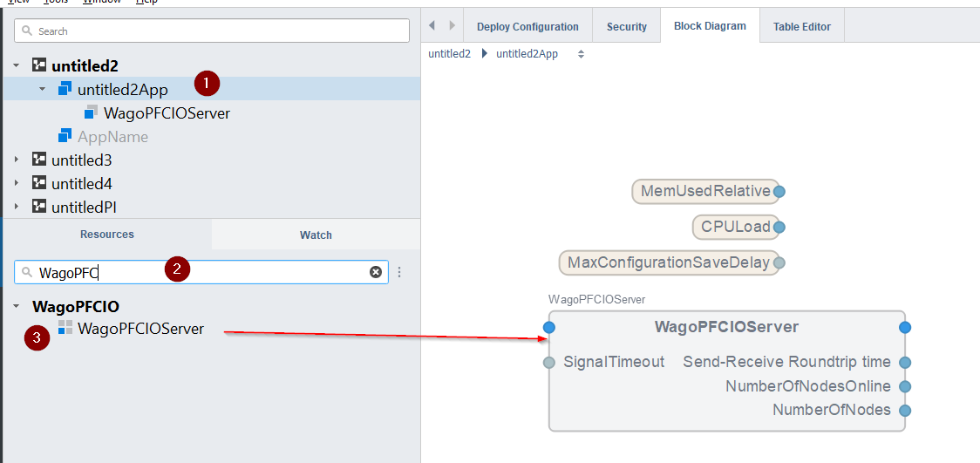Select WagoPFCIOServer under untitled2App
This screenshot has height=463, width=980.
pyautogui.click(x=167, y=113)
